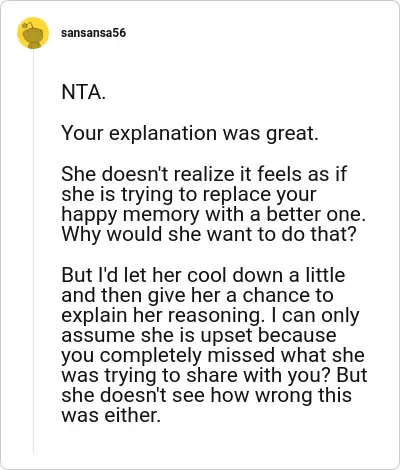Click the line 'explain her reasoning. I can only'
The width and height of the screenshot is (400, 470).
[210, 315]
